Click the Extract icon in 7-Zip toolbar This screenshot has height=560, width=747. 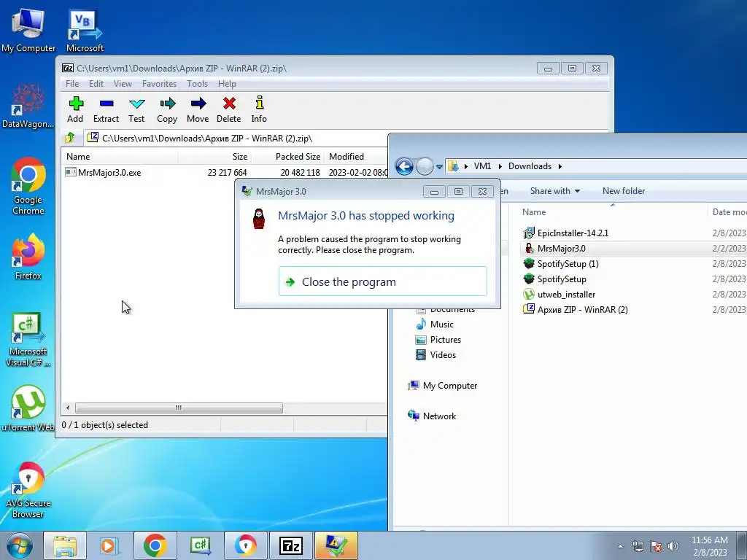(107, 104)
